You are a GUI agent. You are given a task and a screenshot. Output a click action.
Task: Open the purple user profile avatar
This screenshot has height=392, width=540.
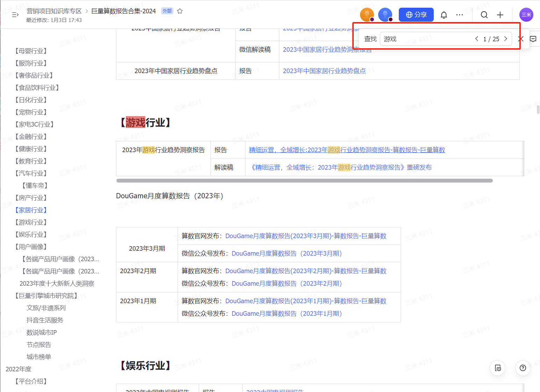pyautogui.click(x=526, y=15)
